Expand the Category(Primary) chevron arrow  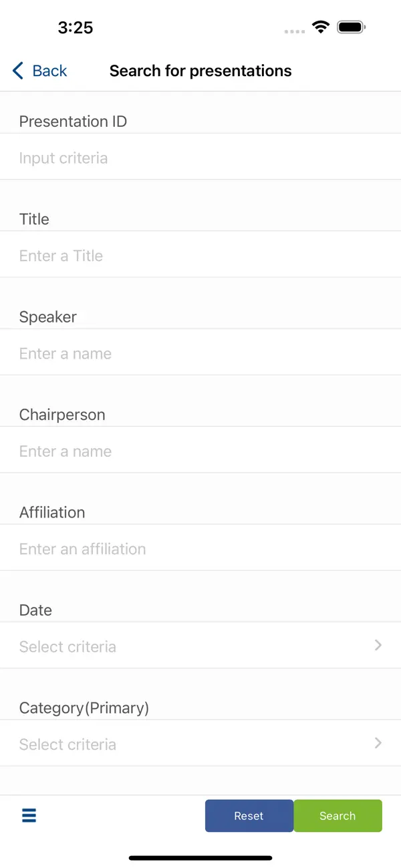378,742
